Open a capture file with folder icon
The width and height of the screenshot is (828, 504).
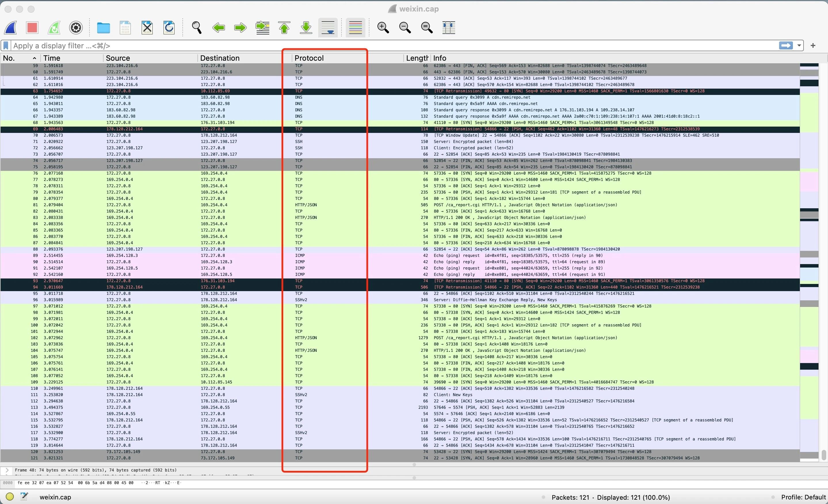[103, 28]
